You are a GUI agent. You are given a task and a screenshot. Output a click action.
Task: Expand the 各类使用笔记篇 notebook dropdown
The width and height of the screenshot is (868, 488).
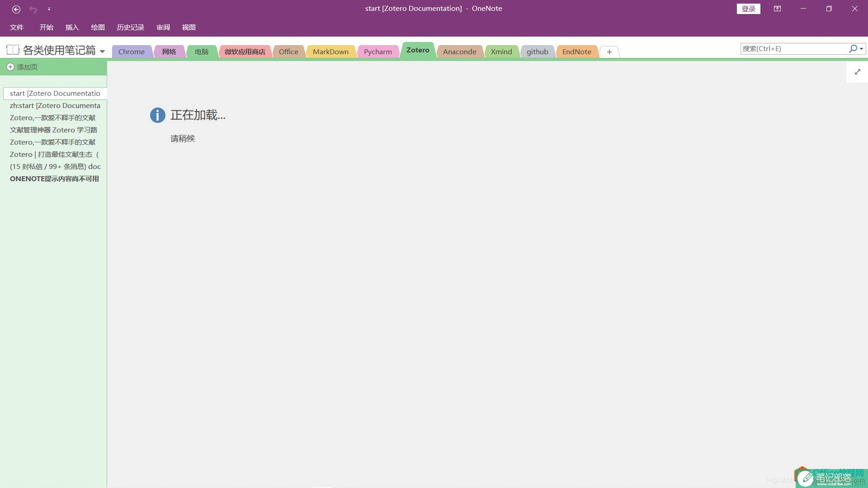[x=103, y=51]
